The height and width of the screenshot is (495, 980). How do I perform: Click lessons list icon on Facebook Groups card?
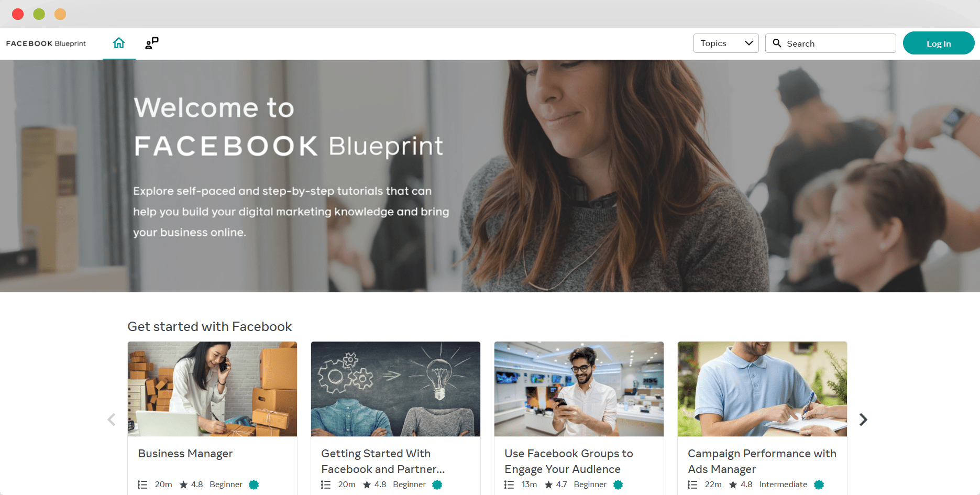coord(509,485)
